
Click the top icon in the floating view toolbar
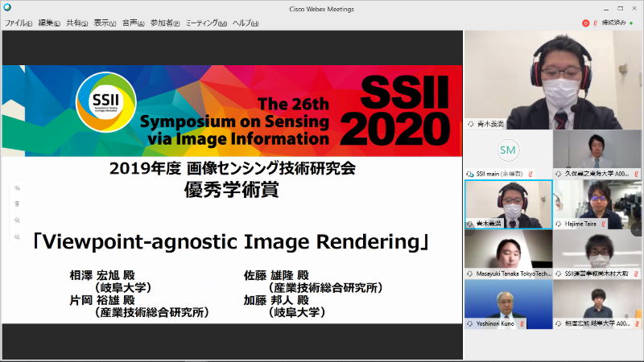(17, 188)
